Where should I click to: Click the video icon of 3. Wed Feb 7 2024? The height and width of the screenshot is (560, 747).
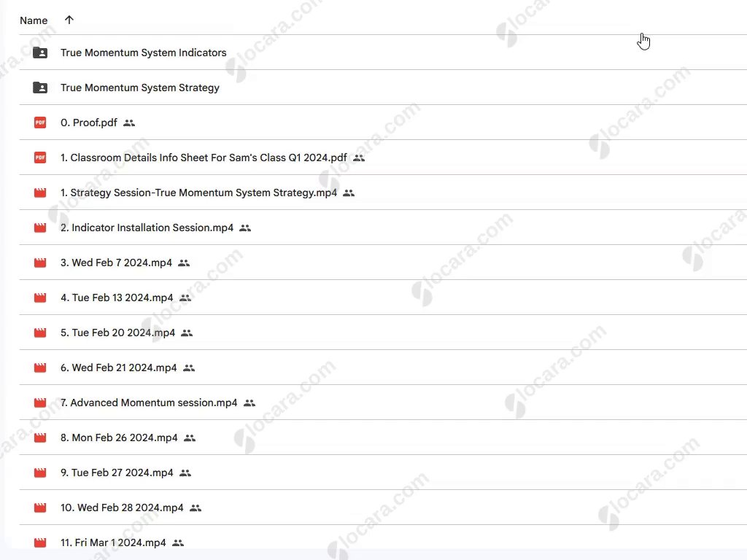[x=40, y=262]
